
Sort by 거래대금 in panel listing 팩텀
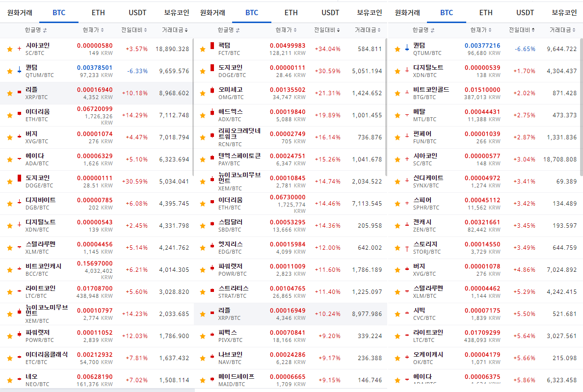(x=368, y=30)
